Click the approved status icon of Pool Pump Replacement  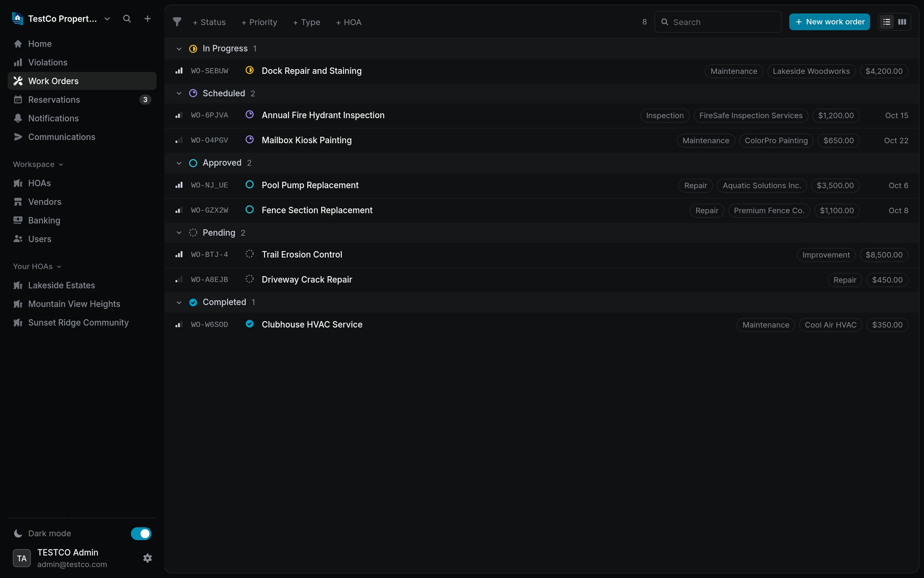pyautogui.click(x=249, y=185)
